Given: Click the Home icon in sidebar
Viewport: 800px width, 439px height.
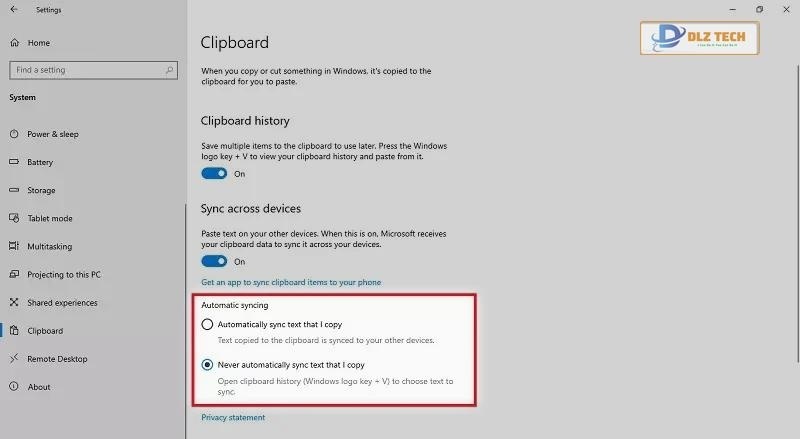Looking at the screenshot, I should [x=14, y=43].
